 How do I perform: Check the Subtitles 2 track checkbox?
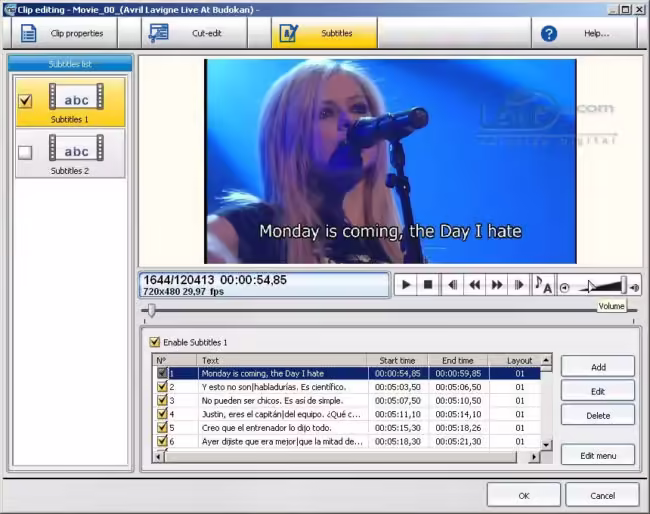pos(25,152)
